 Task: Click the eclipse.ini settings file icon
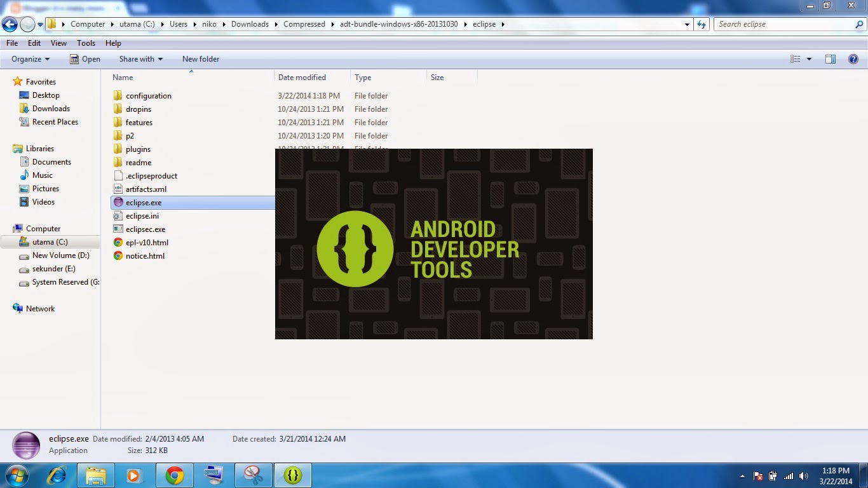point(118,215)
